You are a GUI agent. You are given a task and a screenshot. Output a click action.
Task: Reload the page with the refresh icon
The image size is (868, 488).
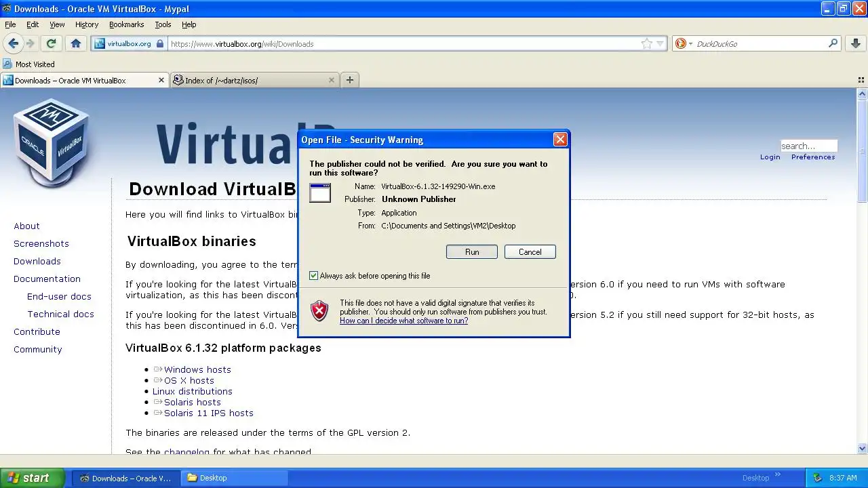point(51,43)
